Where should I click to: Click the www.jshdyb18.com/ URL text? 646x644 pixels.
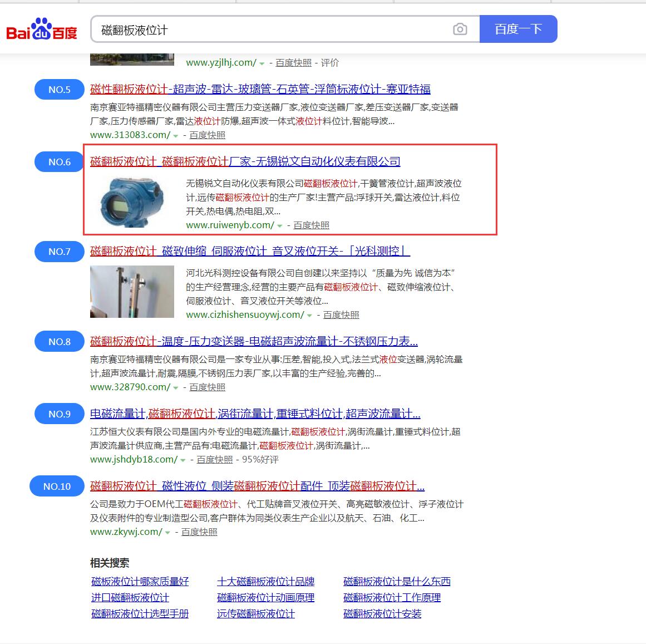[134, 459]
